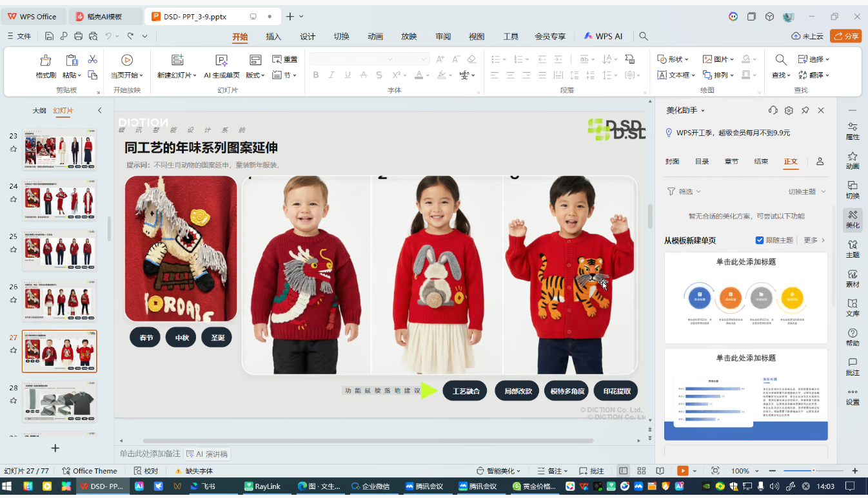Click the 批注 comments sidebar icon

click(x=853, y=366)
